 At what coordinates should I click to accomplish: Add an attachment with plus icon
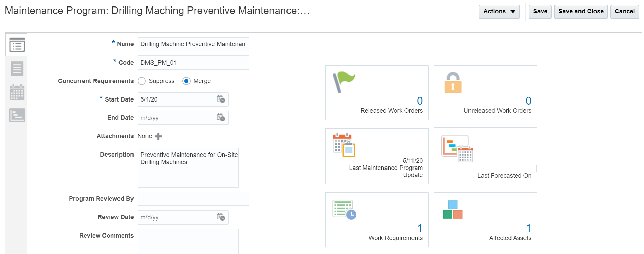pos(158,136)
